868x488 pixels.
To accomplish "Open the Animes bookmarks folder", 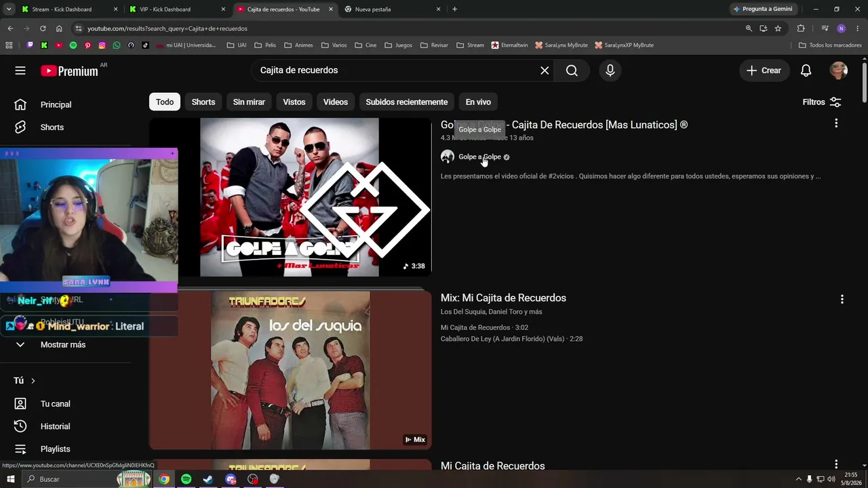I will [298, 45].
